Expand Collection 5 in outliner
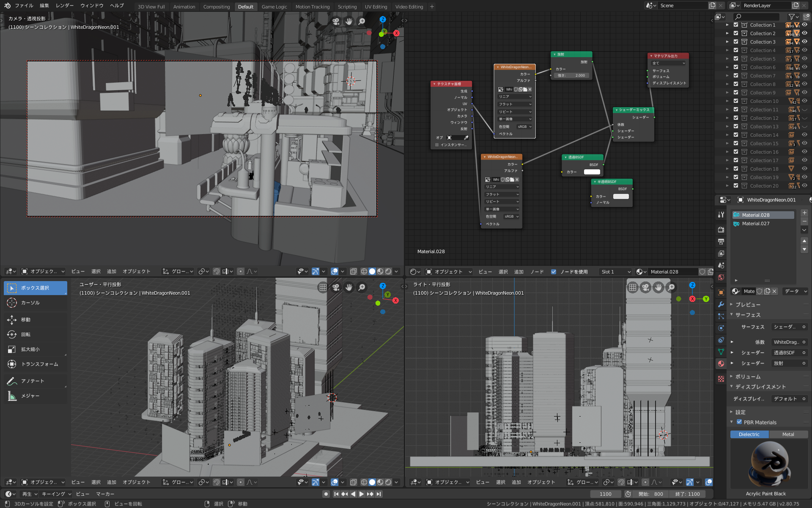This screenshot has width=812, height=508. click(x=727, y=59)
